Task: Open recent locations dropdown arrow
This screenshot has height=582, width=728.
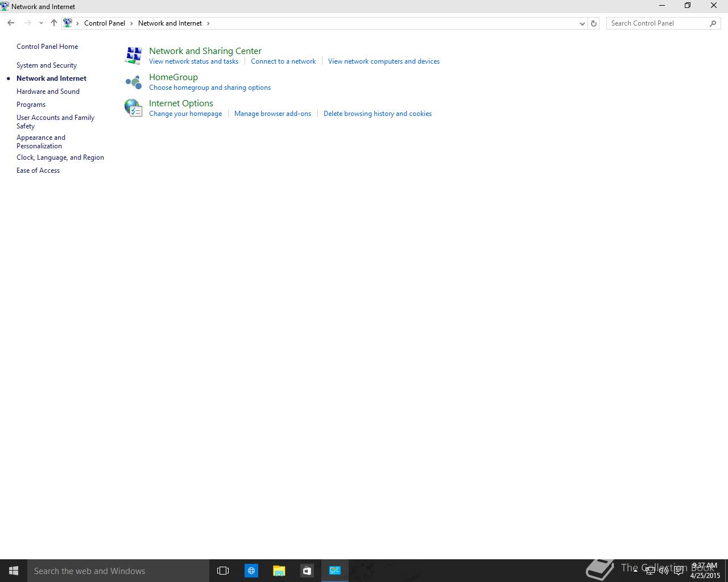Action: pyautogui.click(x=41, y=23)
